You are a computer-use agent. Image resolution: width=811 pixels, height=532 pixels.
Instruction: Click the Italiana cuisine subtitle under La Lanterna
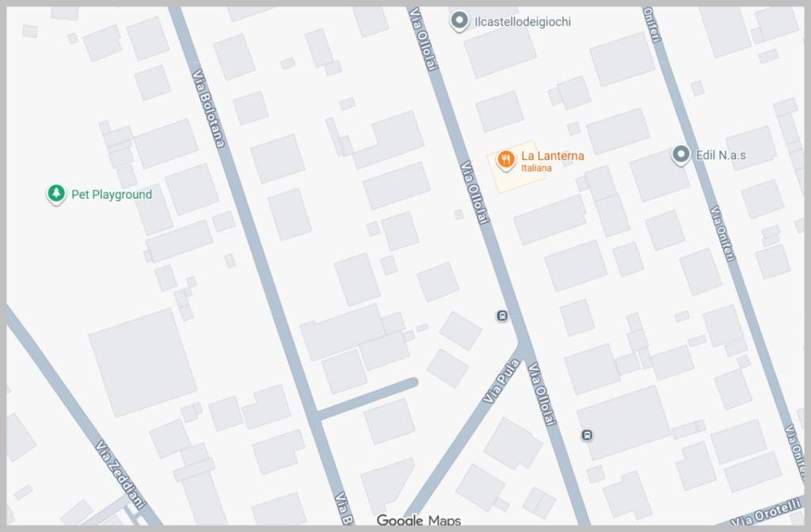pos(536,168)
